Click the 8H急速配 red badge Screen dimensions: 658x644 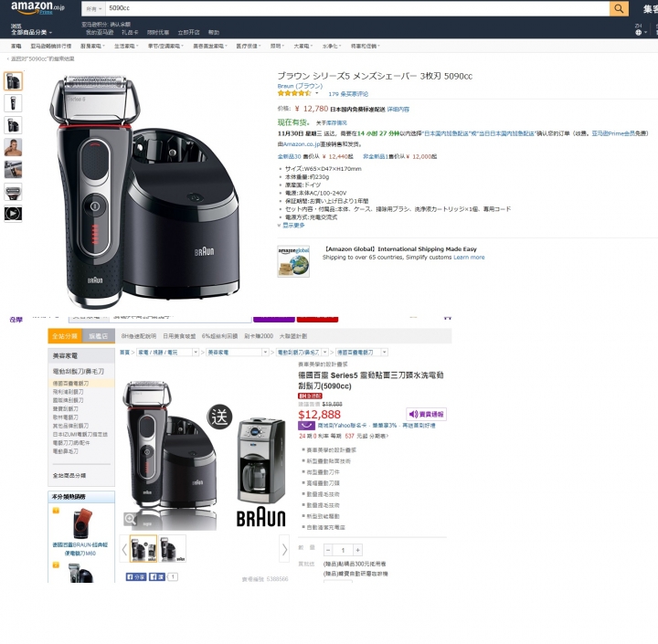coord(310,396)
